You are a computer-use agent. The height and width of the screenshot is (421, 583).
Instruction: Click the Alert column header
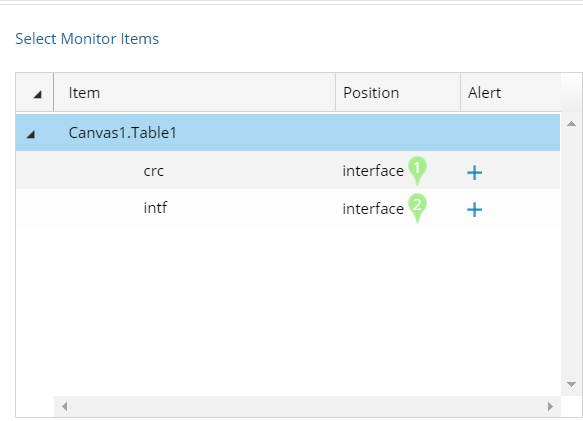coord(510,93)
